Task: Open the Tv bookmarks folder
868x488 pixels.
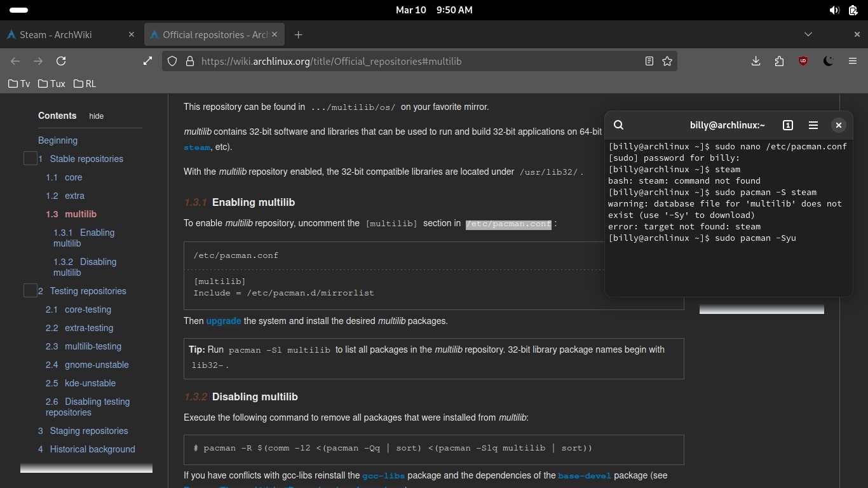Action: [x=19, y=83]
